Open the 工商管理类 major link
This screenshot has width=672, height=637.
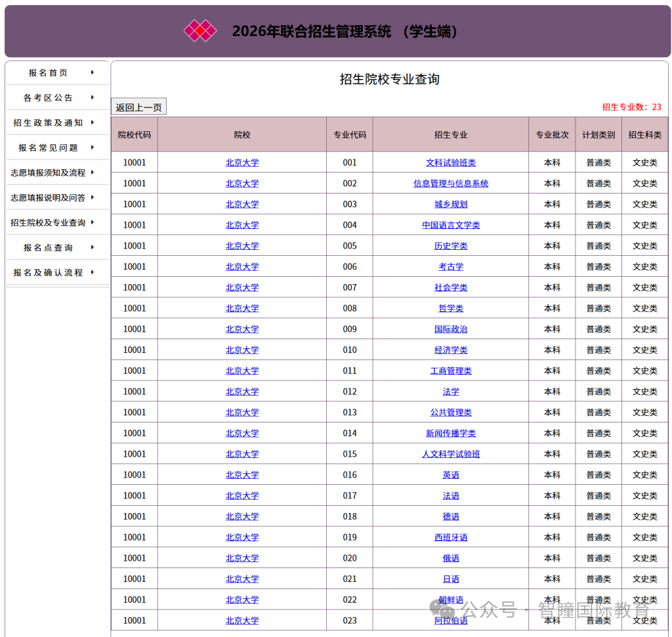[450, 371]
